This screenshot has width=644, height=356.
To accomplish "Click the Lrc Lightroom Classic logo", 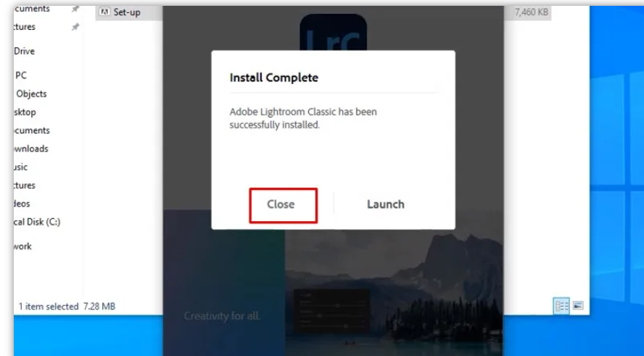I will (333, 33).
